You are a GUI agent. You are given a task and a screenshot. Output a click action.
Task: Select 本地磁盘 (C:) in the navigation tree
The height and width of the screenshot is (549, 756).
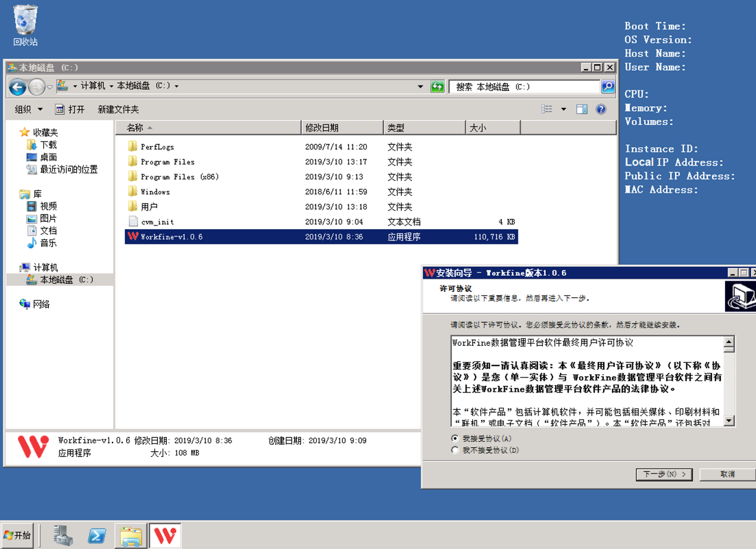coord(60,279)
